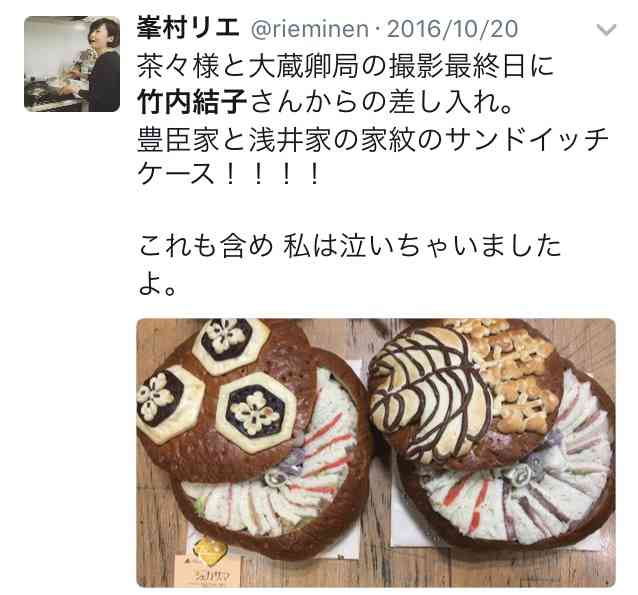
Task: Click the phrase さんからの差し入れ。
Action: pos(381,102)
